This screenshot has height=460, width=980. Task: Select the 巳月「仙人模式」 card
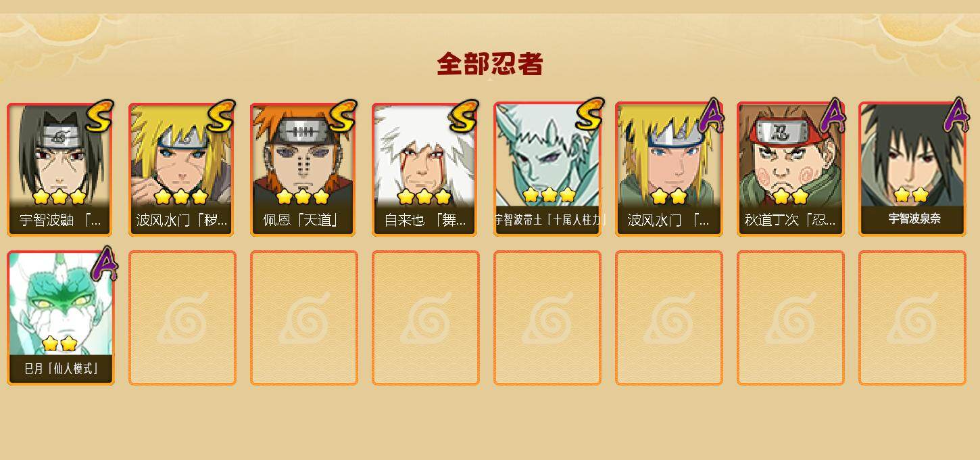pyautogui.click(x=60, y=318)
